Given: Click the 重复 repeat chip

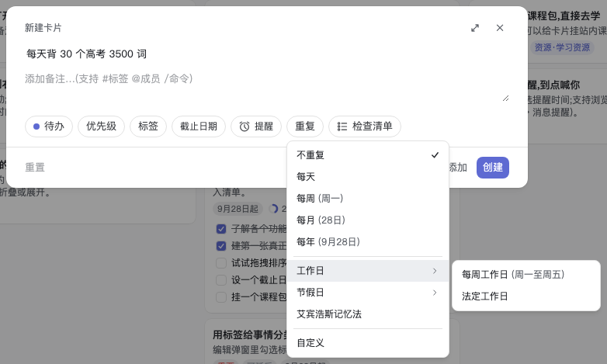Looking at the screenshot, I should tap(305, 127).
